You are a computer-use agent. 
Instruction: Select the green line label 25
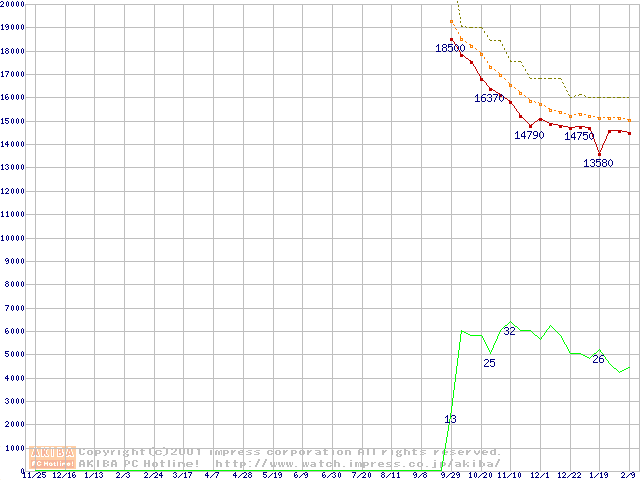coord(489,363)
